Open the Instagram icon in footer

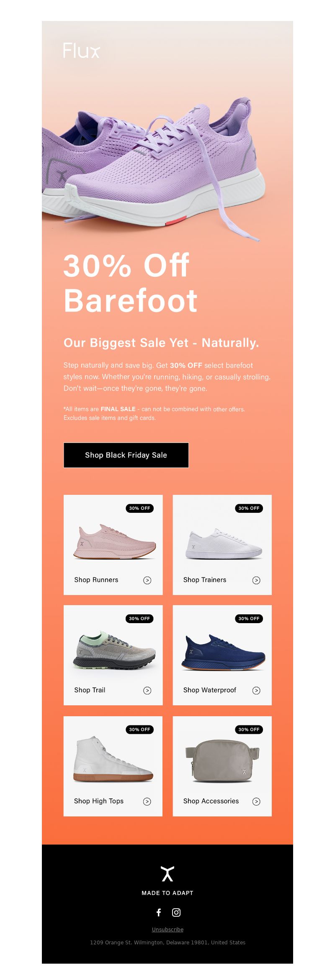click(x=176, y=912)
